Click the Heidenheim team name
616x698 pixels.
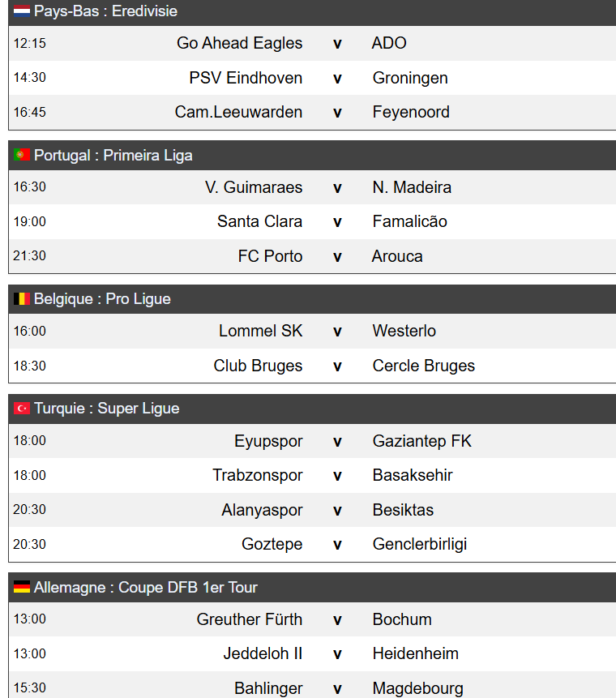415,654
